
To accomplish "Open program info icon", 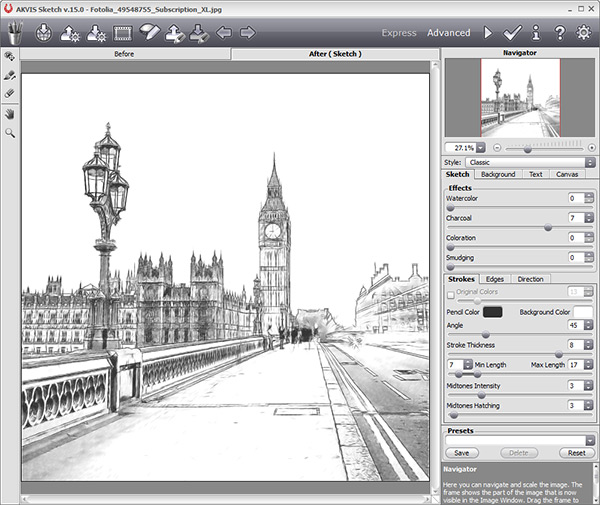I will (x=536, y=33).
